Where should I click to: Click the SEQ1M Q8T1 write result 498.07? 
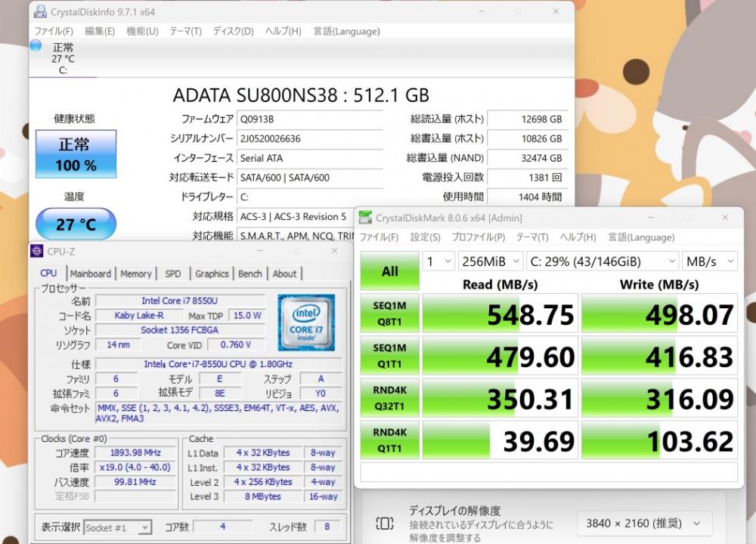point(659,314)
